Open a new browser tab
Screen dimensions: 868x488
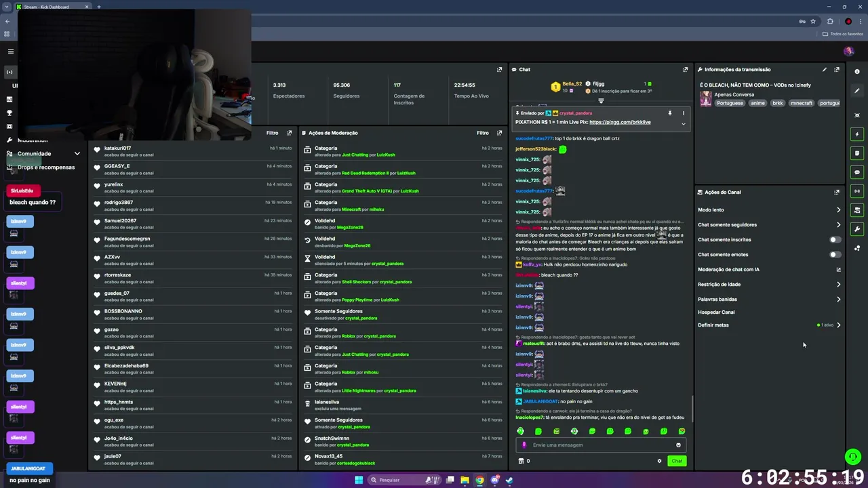point(99,7)
